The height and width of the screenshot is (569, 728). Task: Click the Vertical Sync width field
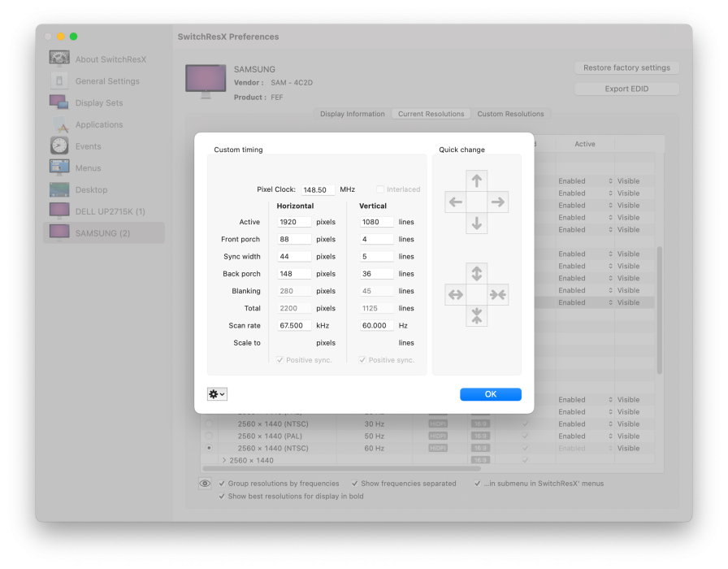point(376,256)
